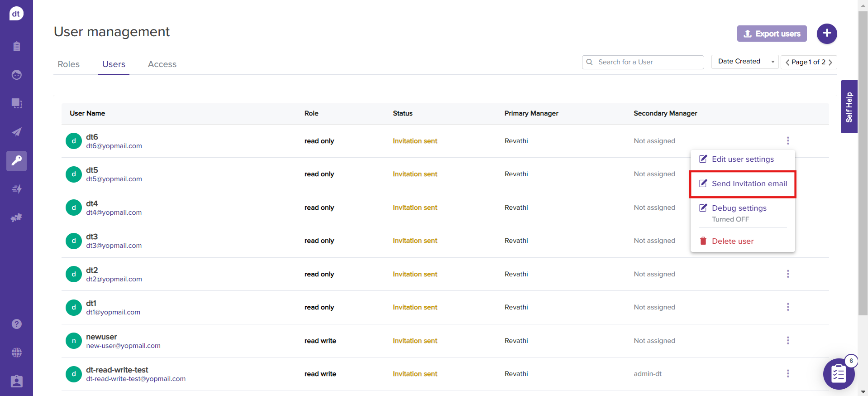
Task: Open three-dot options for dt-read-write-test
Action: tap(787, 374)
